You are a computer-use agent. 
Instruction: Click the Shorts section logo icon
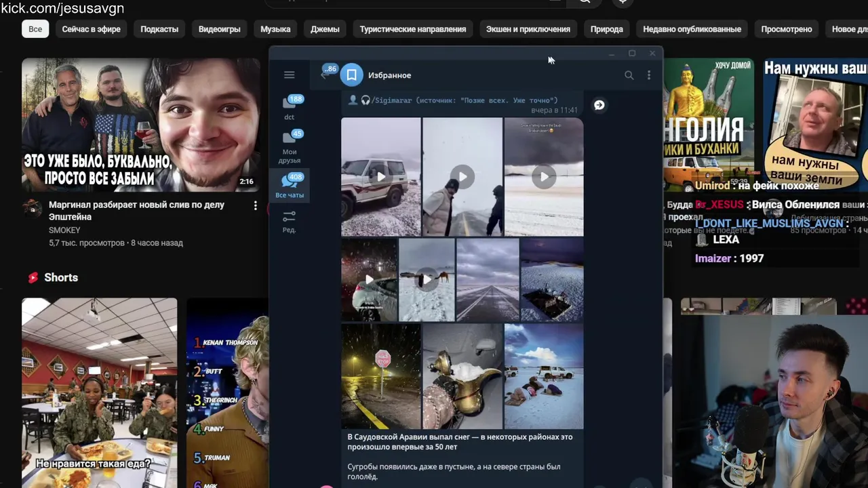pyautogui.click(x=33, y=277)
